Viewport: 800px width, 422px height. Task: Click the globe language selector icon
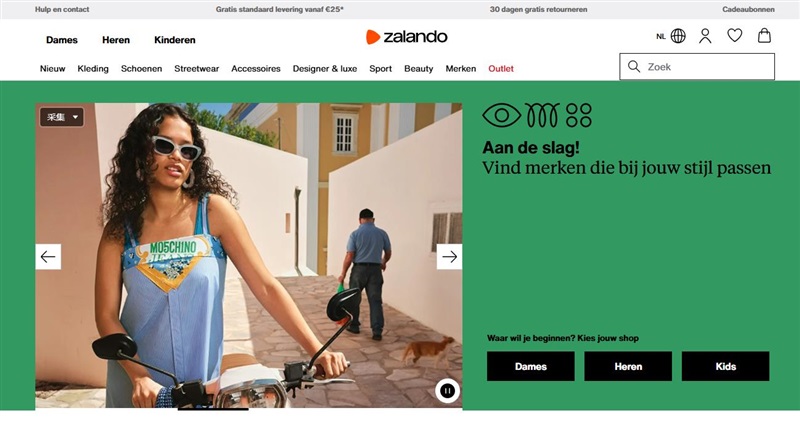click(x=678, y=36)
